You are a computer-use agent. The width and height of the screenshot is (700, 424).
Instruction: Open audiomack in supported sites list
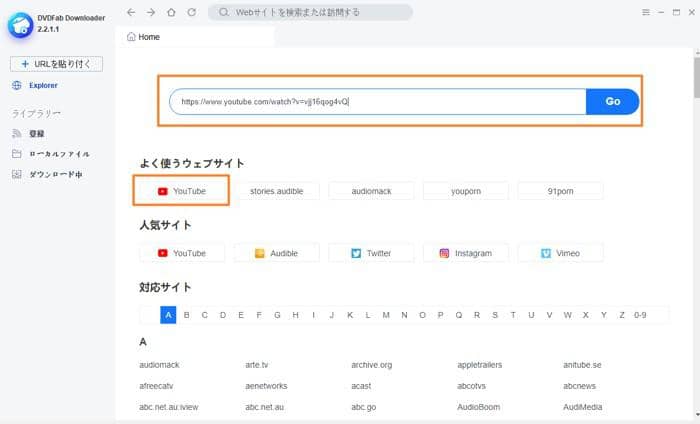[159, 365]
